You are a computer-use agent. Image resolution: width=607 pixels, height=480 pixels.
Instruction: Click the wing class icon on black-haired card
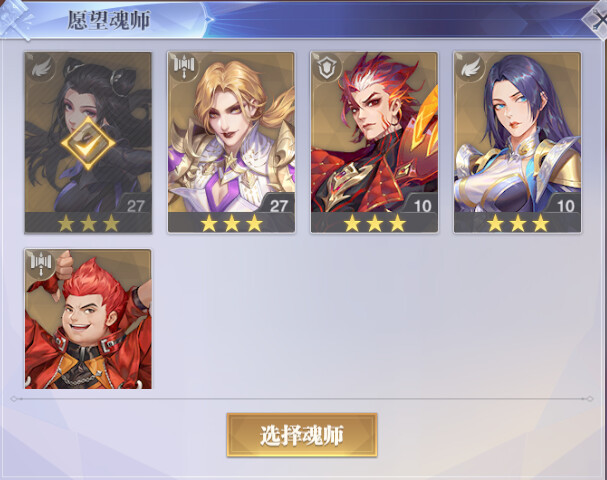pos(41,68)
